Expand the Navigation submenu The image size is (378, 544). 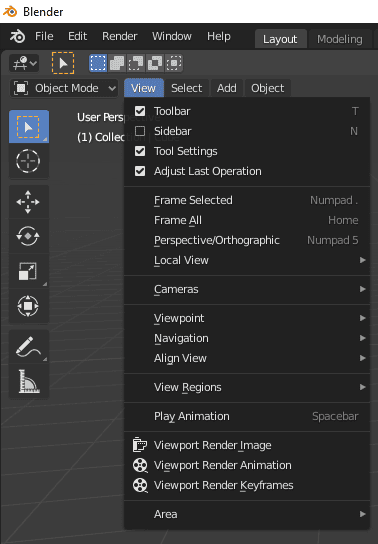coord(247,338)
